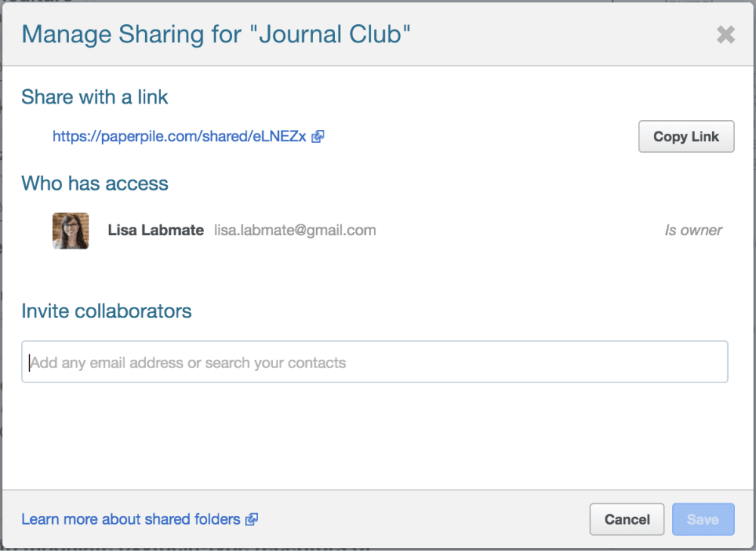Open the paperpile.com/shared/eLNEZx link
This screenshot has width=756, height=551.
coord(179,136)
